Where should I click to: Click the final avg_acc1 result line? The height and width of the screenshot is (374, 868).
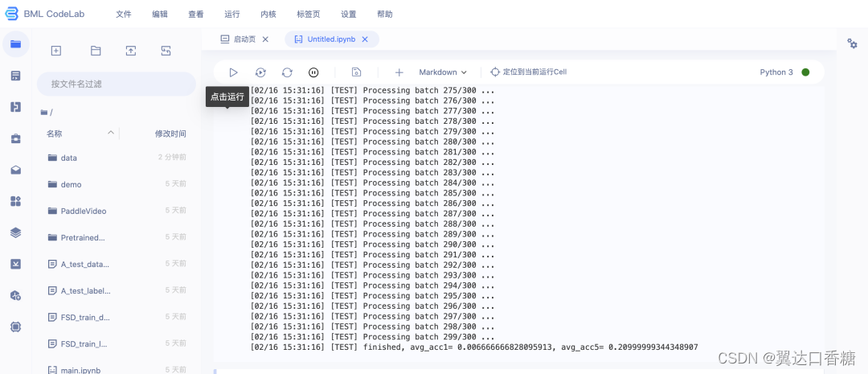click(474, 347)
